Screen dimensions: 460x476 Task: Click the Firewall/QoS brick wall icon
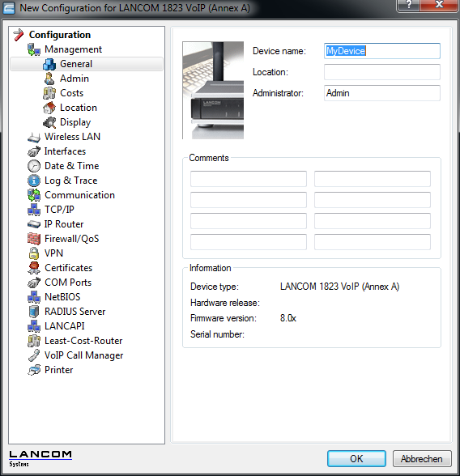(34, 239)
